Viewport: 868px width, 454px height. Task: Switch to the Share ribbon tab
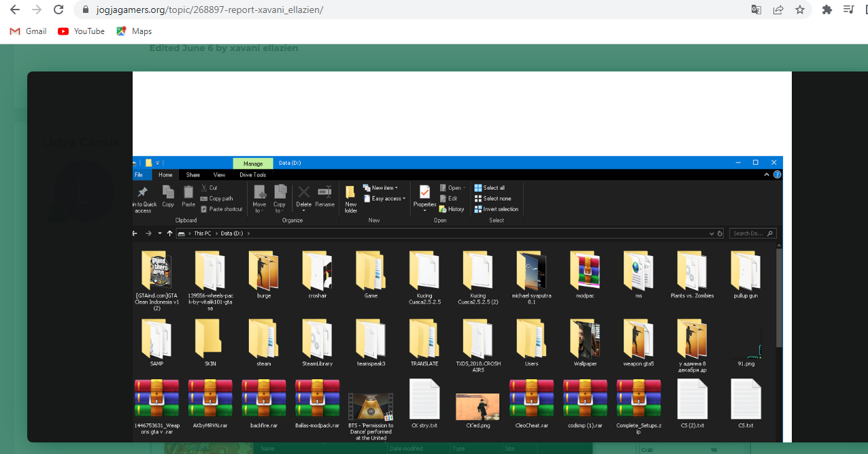point(193,175)
